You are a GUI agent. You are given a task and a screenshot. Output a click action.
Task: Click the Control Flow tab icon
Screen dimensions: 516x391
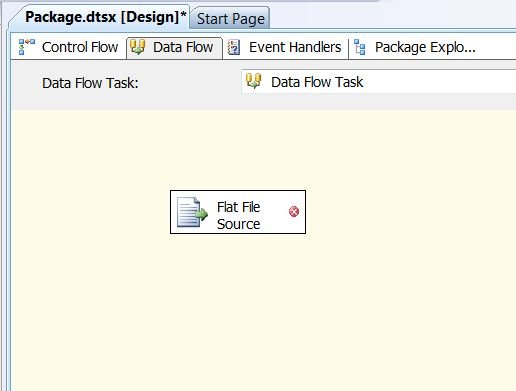pos(27,47)
